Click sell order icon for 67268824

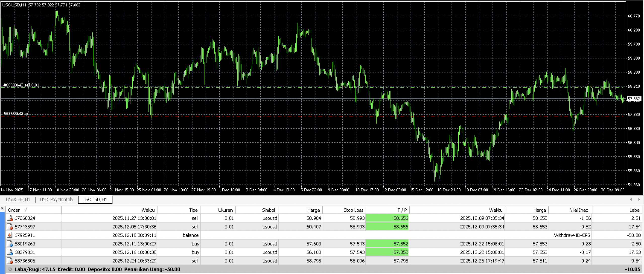10,218
